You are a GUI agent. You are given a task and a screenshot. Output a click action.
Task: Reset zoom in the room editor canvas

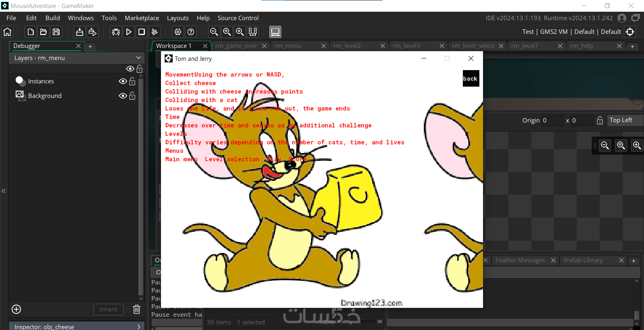[621, 145]
